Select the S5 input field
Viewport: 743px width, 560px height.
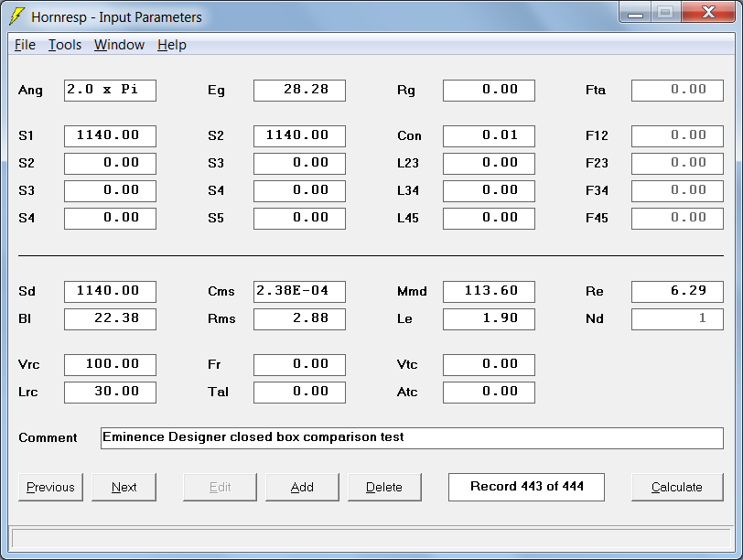pyautogui.click(x=299, y=219)
